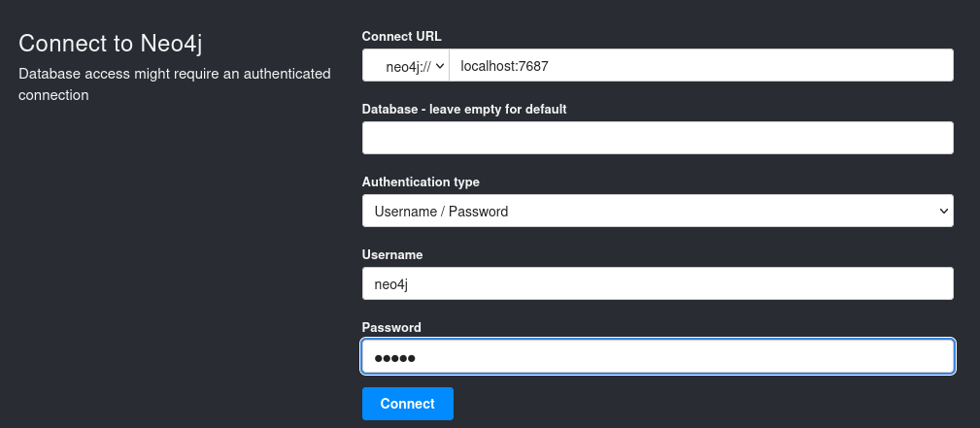The height and width of the screenshot is (428, 980).
Task: Click the authenticated connection description text
Action: click(175, 84)
